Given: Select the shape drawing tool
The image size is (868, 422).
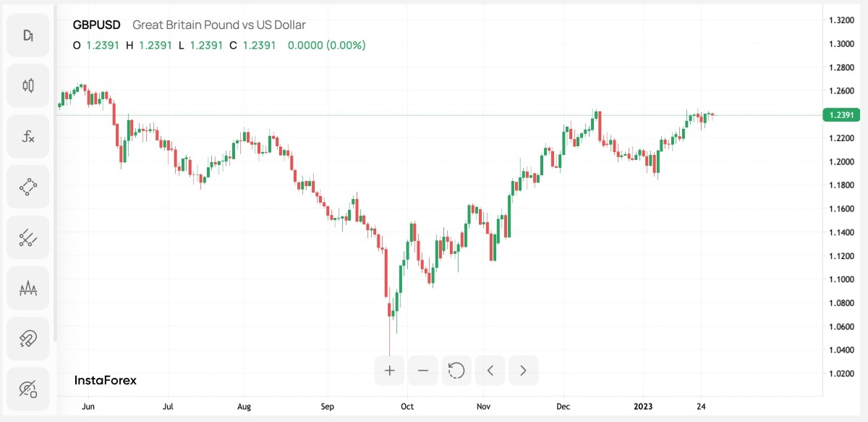Looking at the screenshot, I should pos(28,187).
